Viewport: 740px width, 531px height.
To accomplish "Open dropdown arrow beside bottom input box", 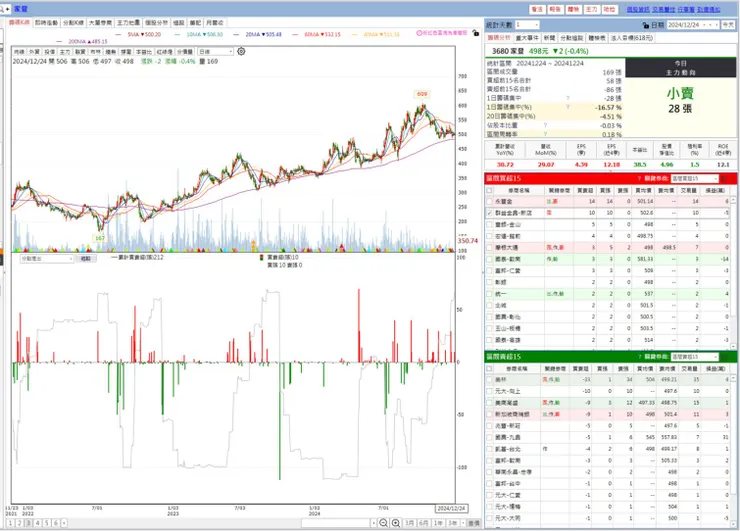I will (x=374, y=523).
